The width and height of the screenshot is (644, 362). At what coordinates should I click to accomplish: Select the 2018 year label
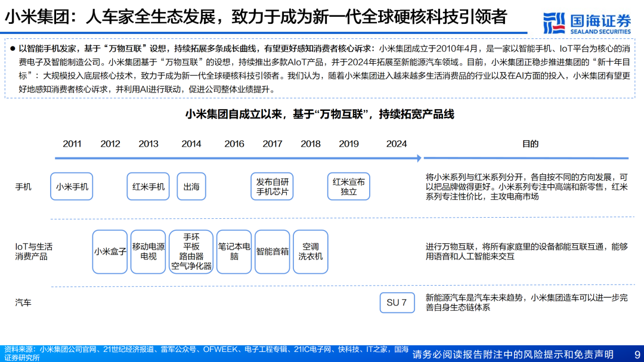311,144
